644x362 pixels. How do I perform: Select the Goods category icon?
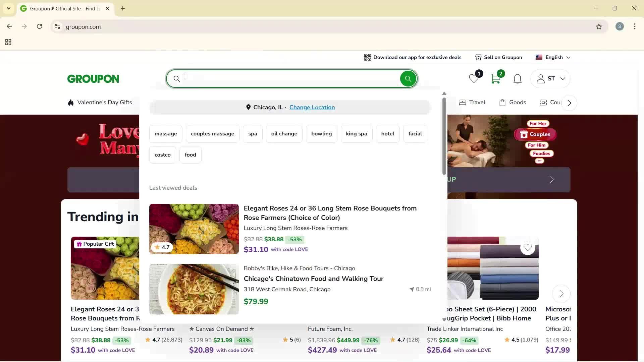(502, 102)
